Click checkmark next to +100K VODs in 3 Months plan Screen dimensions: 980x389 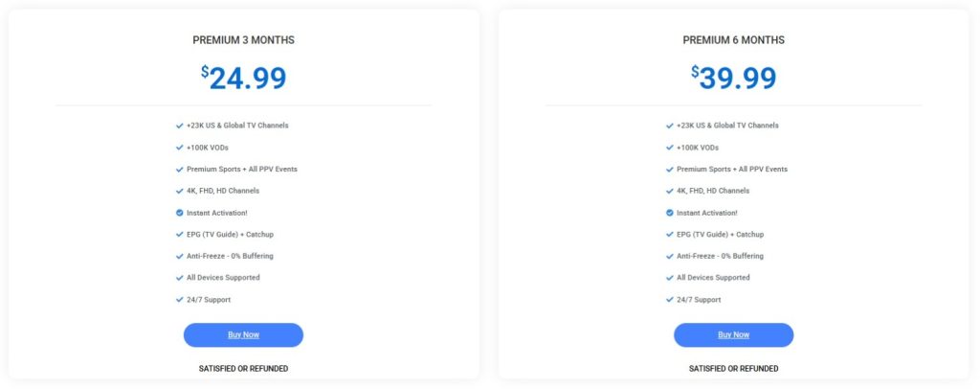(x=179, y=148)
